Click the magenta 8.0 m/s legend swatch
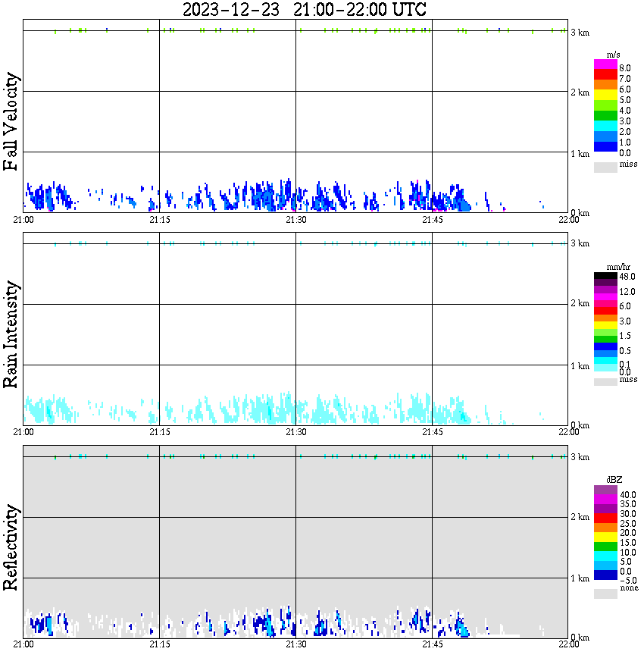Screen dimensions: 644x658 [605, 64]
